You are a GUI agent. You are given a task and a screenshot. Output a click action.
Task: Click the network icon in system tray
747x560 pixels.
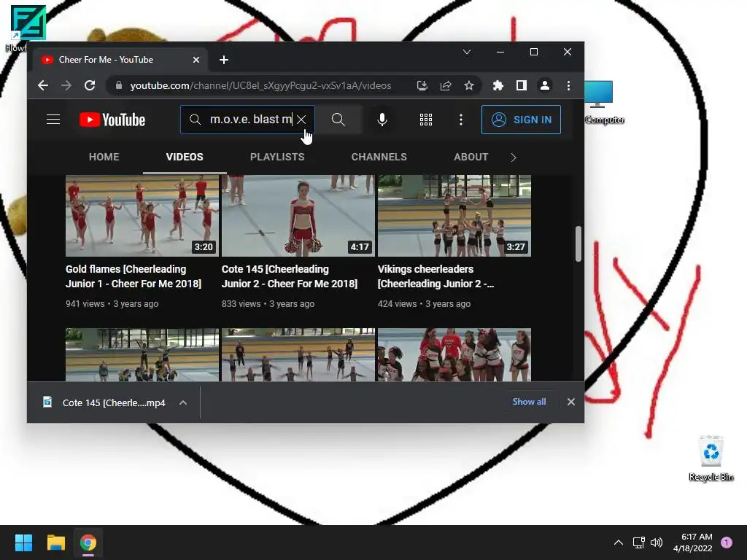[638, 542]
